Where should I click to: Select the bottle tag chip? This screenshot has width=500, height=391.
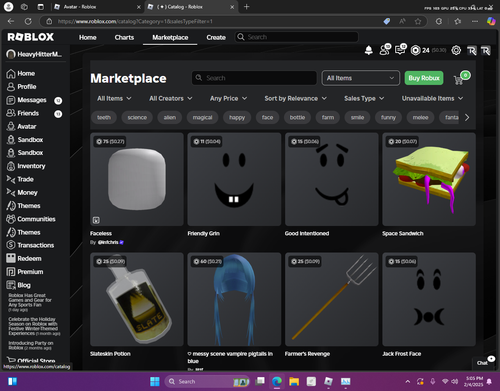(297, 117)
